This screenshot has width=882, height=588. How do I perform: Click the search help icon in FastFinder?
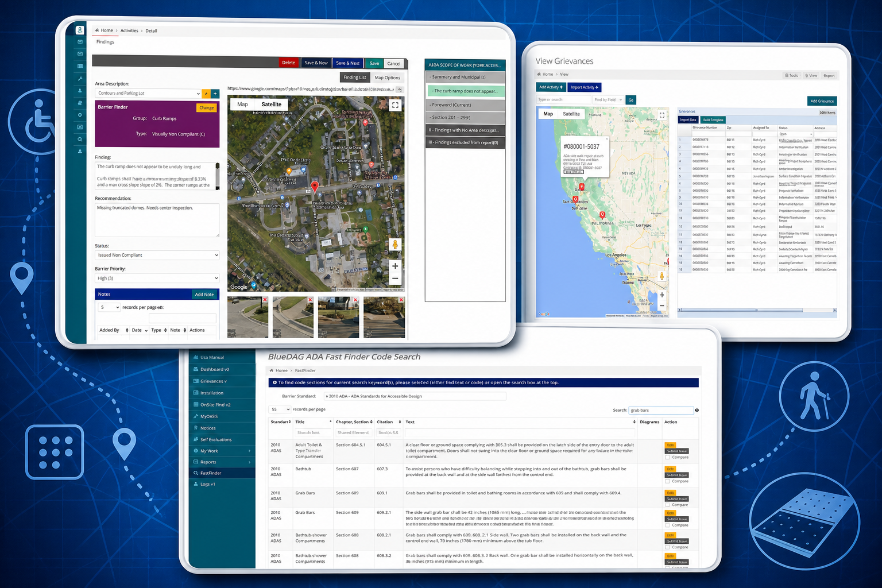[697, 410]
